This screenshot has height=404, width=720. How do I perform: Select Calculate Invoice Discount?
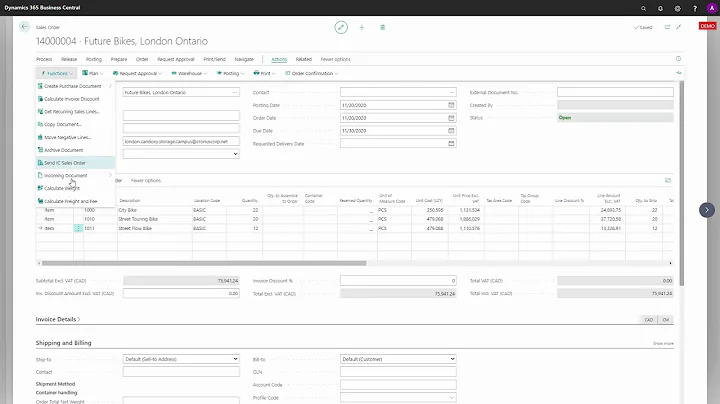pos(75,99)
